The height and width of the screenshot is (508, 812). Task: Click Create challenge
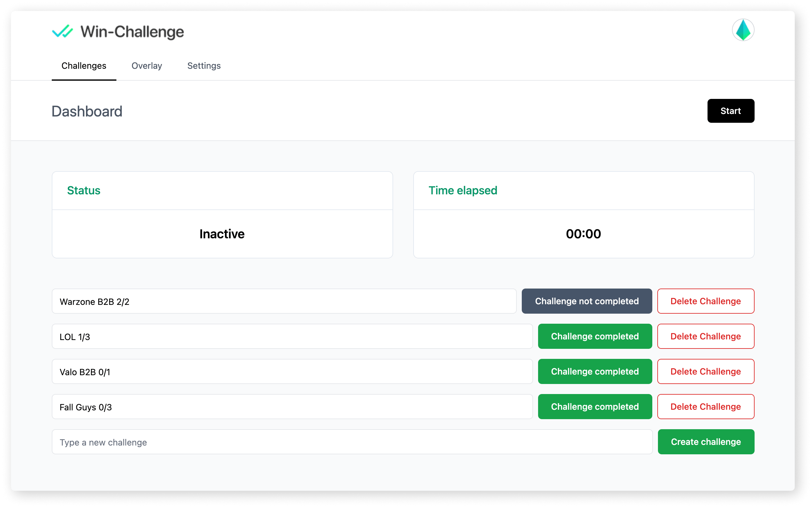pyautogui.click(x=706, y=441)
